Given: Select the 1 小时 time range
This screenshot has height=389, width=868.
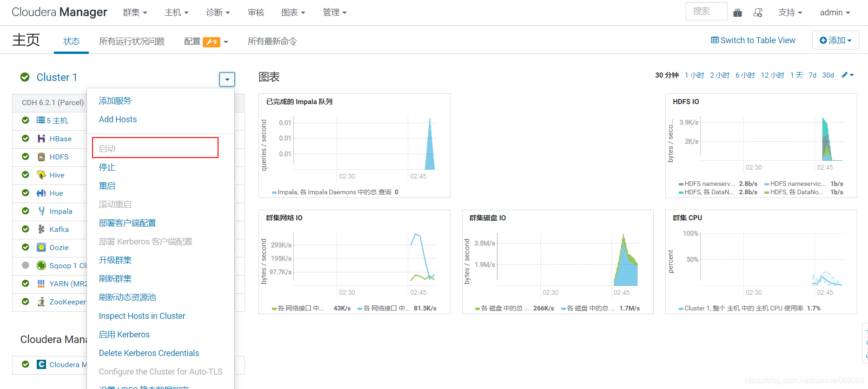Looking at the screenshot, I should point(695,75).
